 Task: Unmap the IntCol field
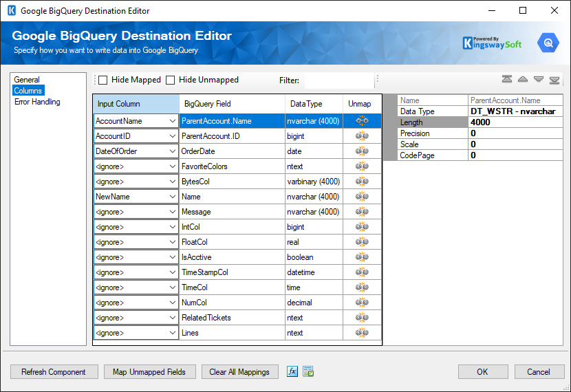pyautogui.click(x=362, y=227)
